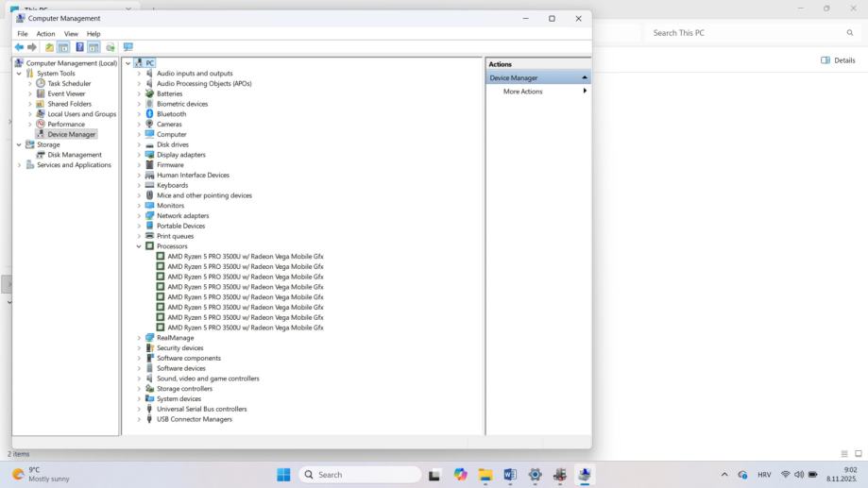Click Security devices category icon
Image resolution: width=868 pixels, height=488 pixels.
[x=149, y=348]
